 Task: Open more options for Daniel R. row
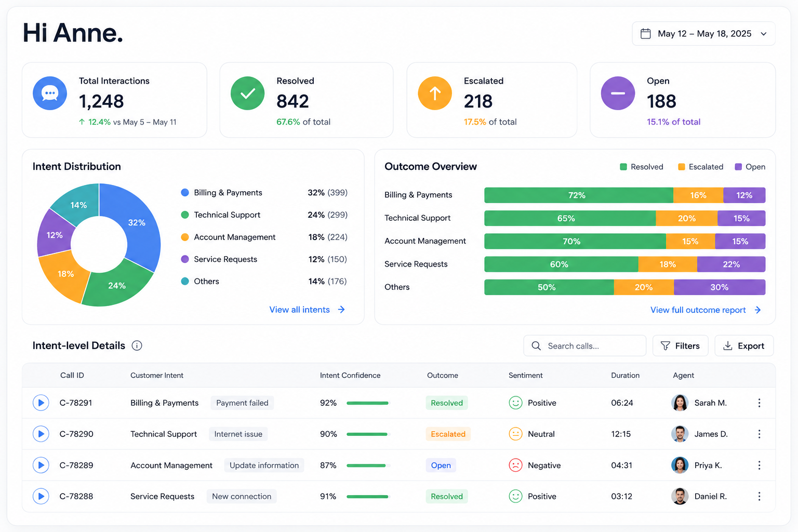[759, 496]
